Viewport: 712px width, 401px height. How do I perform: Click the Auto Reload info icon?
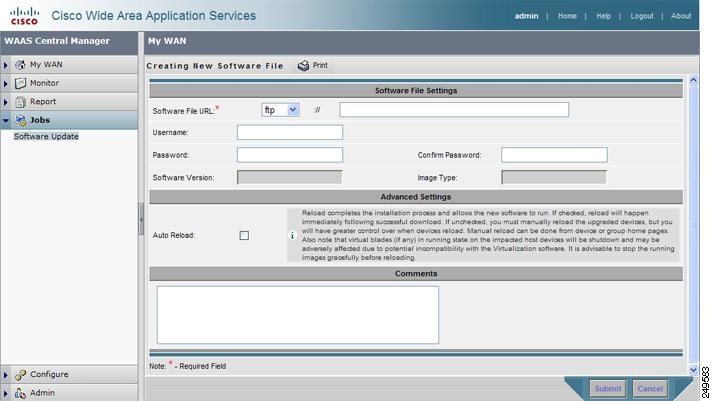point(292,235)
